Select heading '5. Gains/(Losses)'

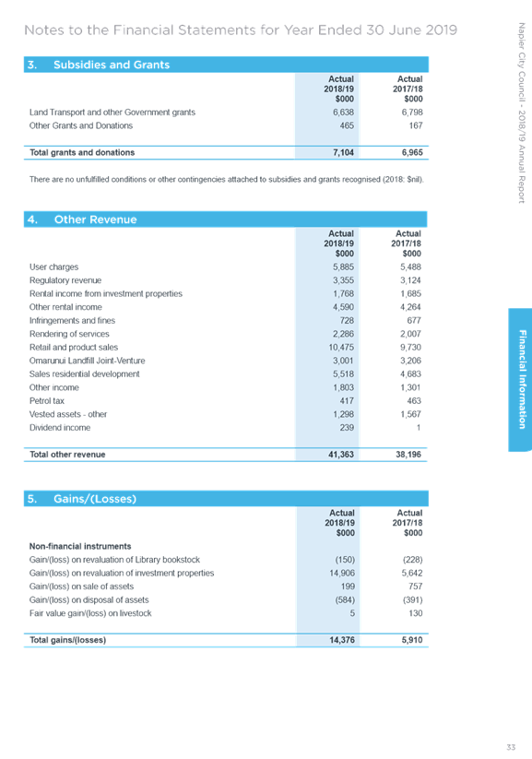tap(226, 499)
